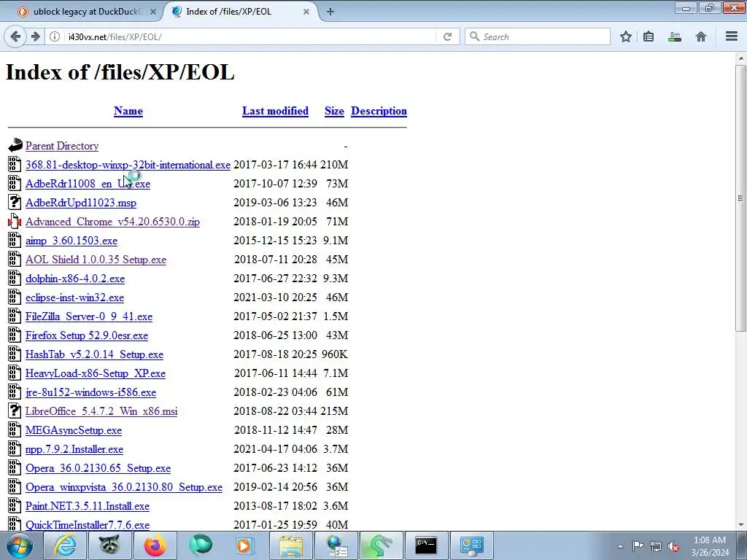Click binary icon beside Firefox Setup 52.9.0esr.exe
Image resolution: width=747 pixels, height=560 pixels.
(15, 335)
